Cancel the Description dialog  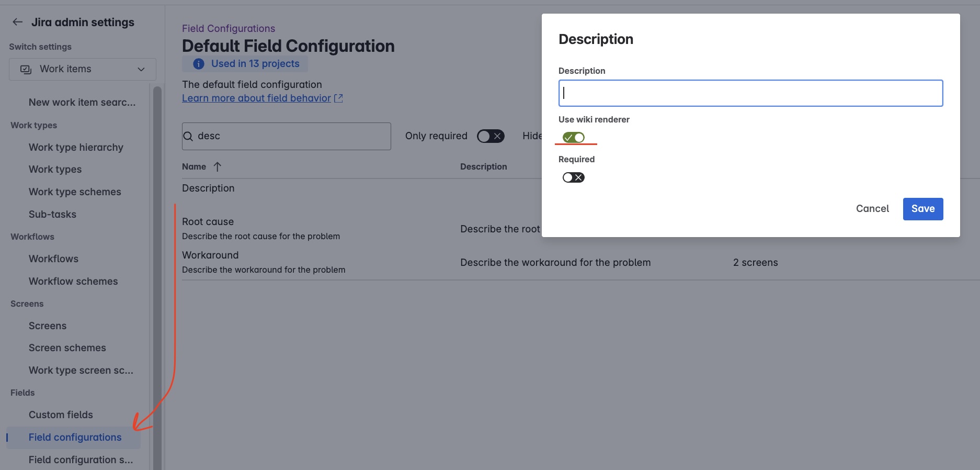click(872, 208)
